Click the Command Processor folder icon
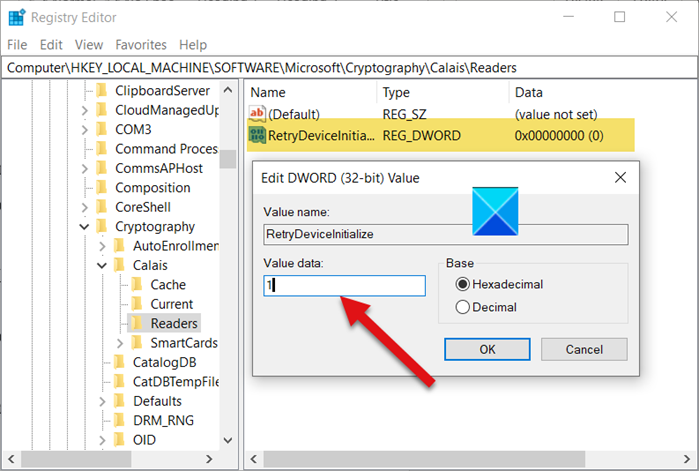Image resolution: width=699 pixels, height=471 pixels. [x=102, y=148]
